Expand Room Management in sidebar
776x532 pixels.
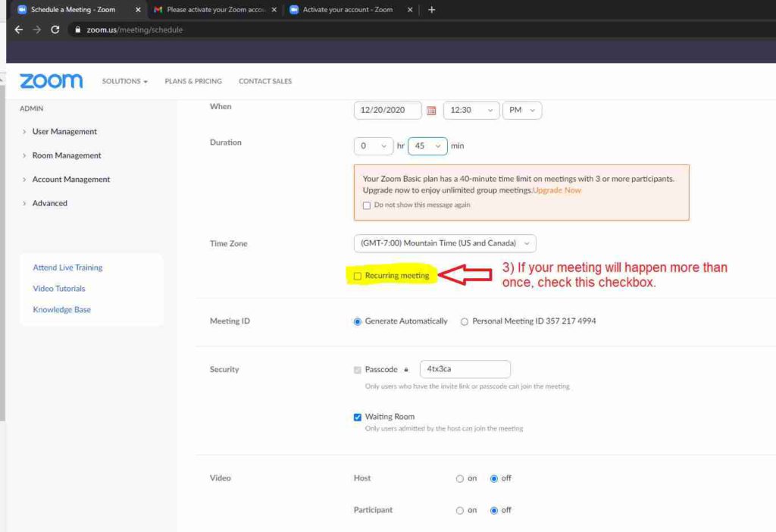click(61, 155)
